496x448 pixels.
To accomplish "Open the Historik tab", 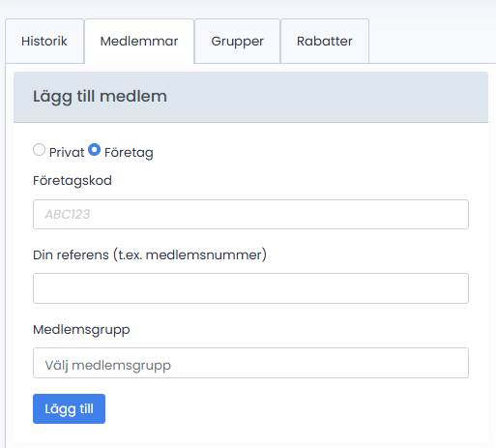I will tap(44, 41).
